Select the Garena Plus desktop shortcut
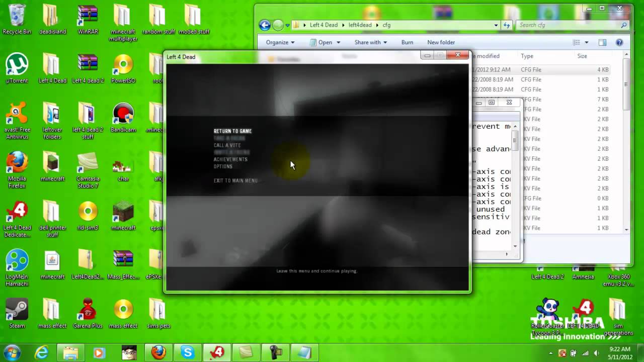The width and height of the screenshot is (644, 362). point(88,314)
